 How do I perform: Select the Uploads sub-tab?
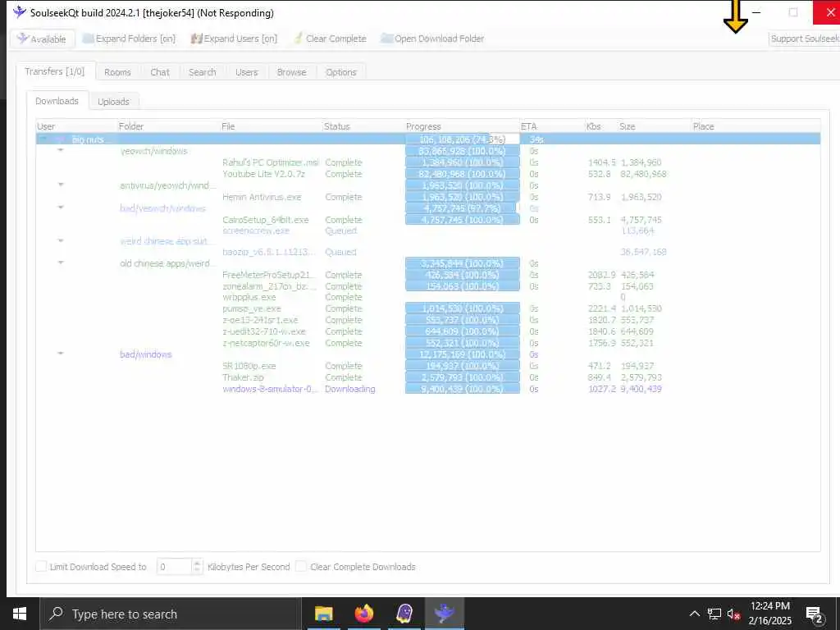(x=113, y=101)
